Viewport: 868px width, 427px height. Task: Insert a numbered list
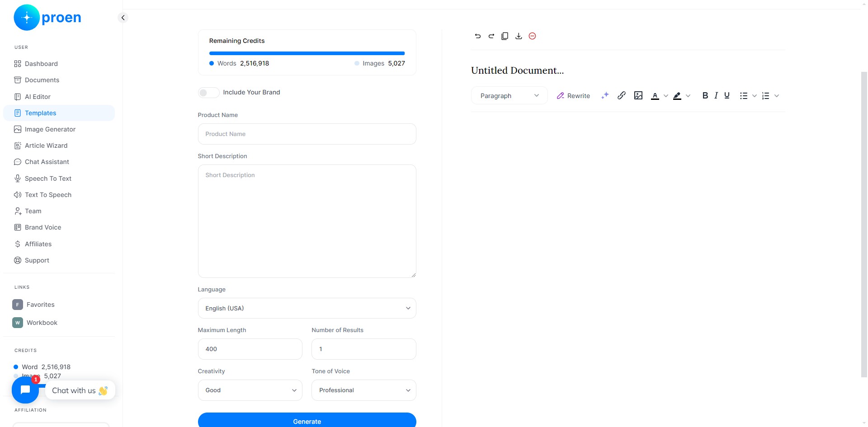(766, 96)
